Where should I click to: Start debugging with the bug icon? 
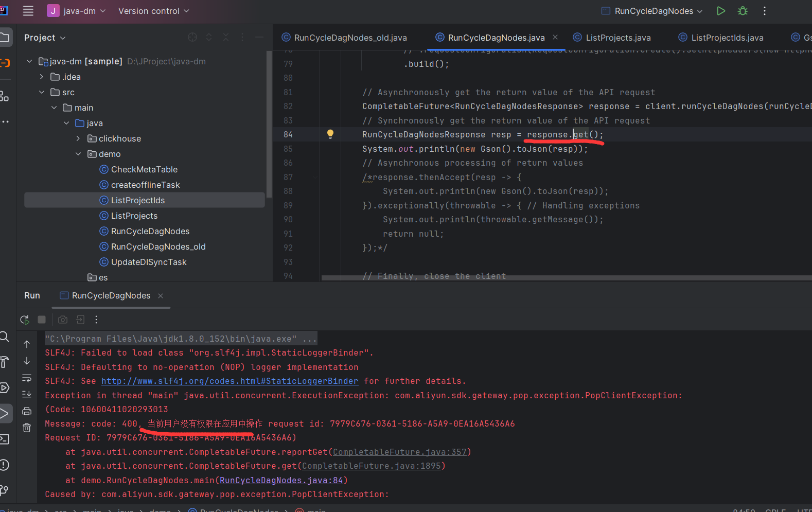[x=743, y=11]
